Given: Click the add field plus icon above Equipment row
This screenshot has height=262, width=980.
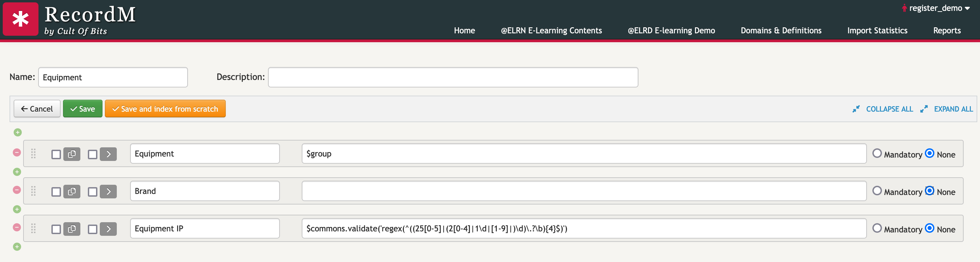Looking at the screenshot, I should point(17,132).
